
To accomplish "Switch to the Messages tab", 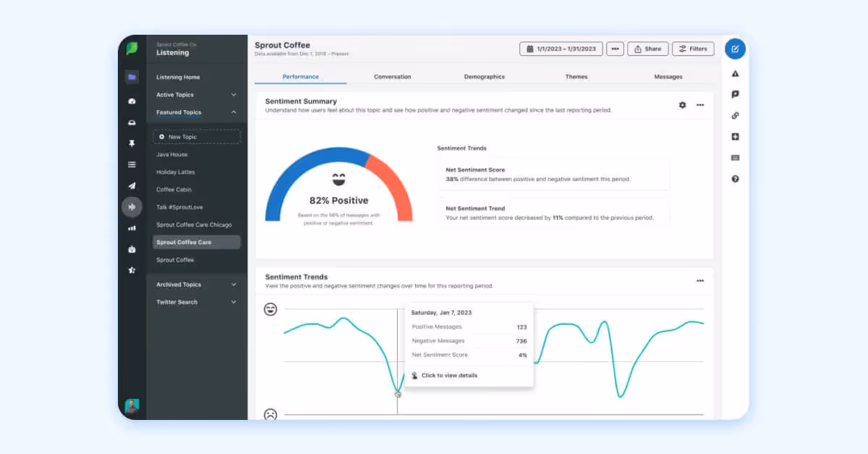I will click(668, 76).
